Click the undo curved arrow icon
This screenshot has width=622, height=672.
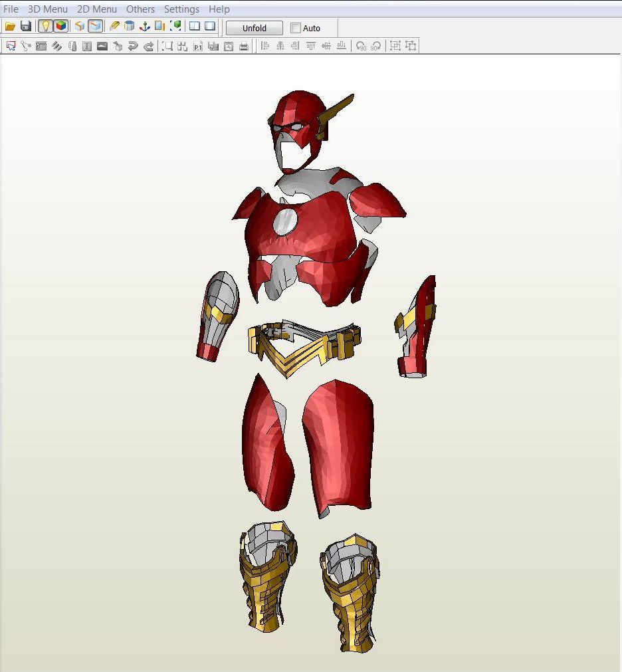click(x=133, y=46)
